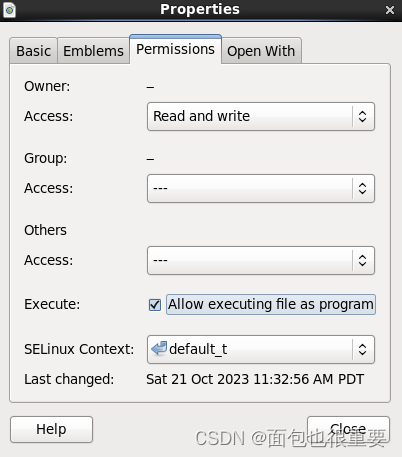Open the Group access dropdown

261,188
